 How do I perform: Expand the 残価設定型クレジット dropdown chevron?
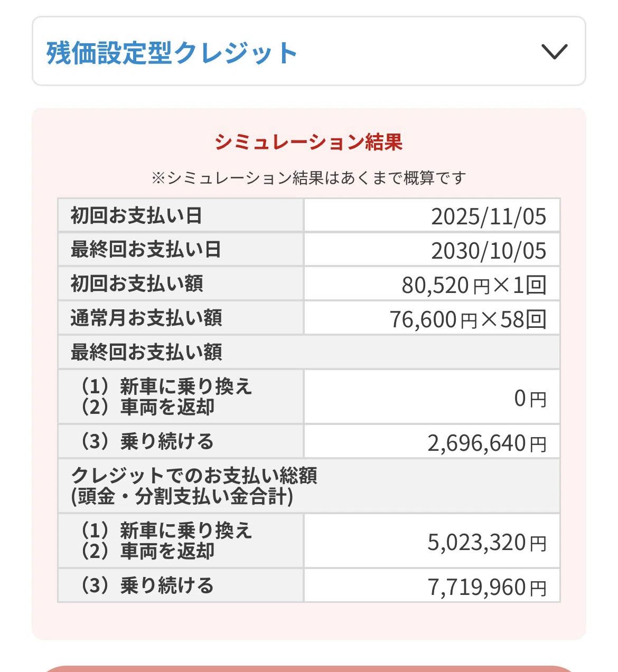[x=555, y=52]
